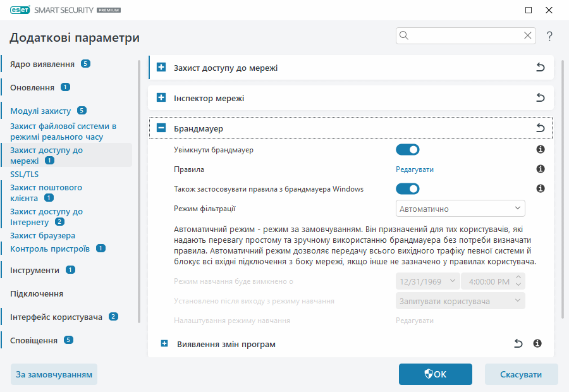Open the help question mark icon
Image resolution: width=569 pixels, height=392 pixels.
pos(549,36)
